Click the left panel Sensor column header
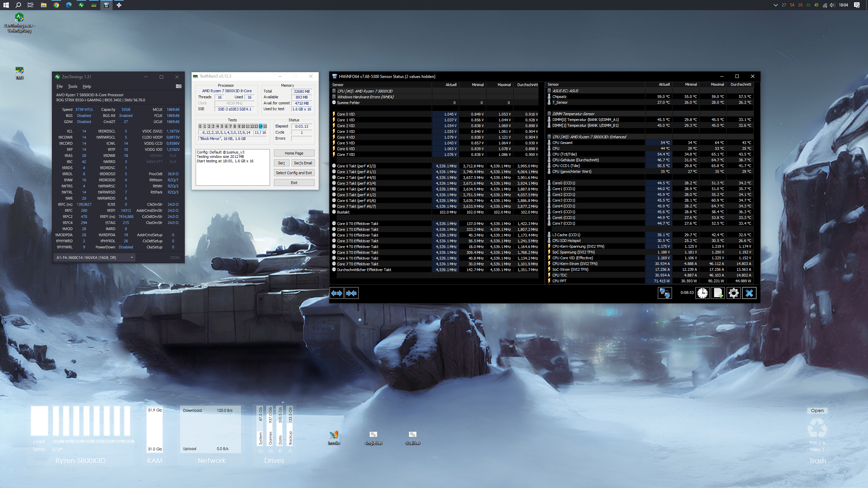The width and height of the screenshot is (868, 488). pyautogui.click(x=381, y=85)
